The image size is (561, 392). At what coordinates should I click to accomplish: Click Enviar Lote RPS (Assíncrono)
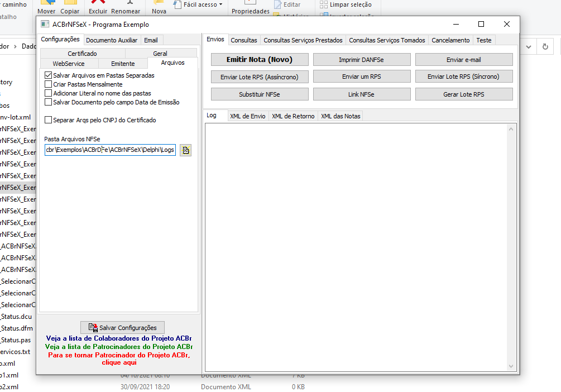tap(260, 77)
